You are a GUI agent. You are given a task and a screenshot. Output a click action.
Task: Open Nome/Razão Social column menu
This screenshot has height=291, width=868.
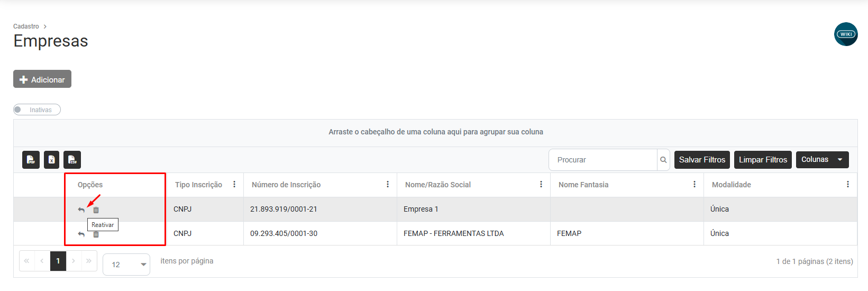pyautogui.click(x=541, y=185)
